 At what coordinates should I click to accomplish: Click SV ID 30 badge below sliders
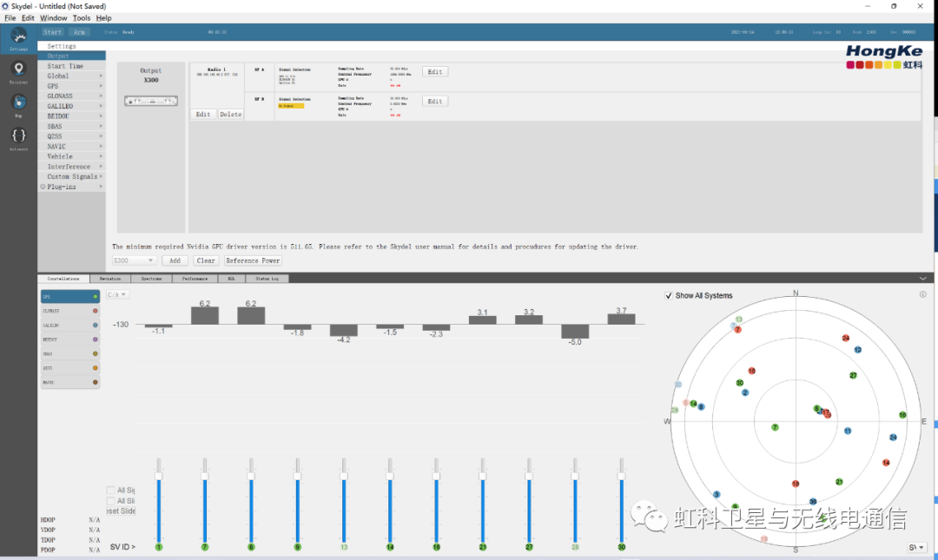point(622,547)
